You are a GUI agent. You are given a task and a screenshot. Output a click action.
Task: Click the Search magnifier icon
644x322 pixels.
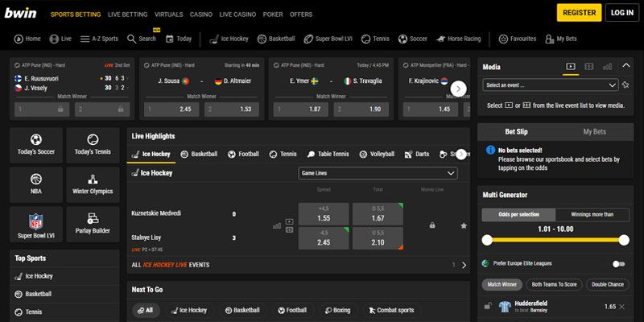point(131,39)
